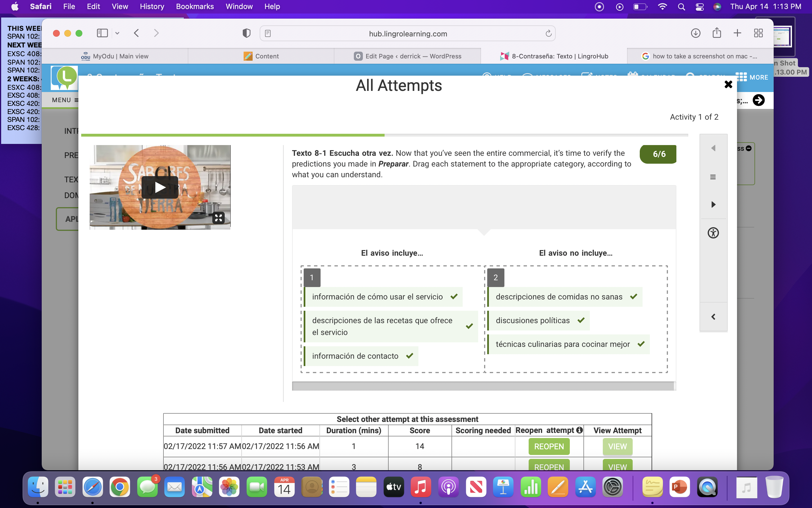Open MORE apps grid
Screen dimensions: 812x508
pyautogui.click(x=752, y=77)
